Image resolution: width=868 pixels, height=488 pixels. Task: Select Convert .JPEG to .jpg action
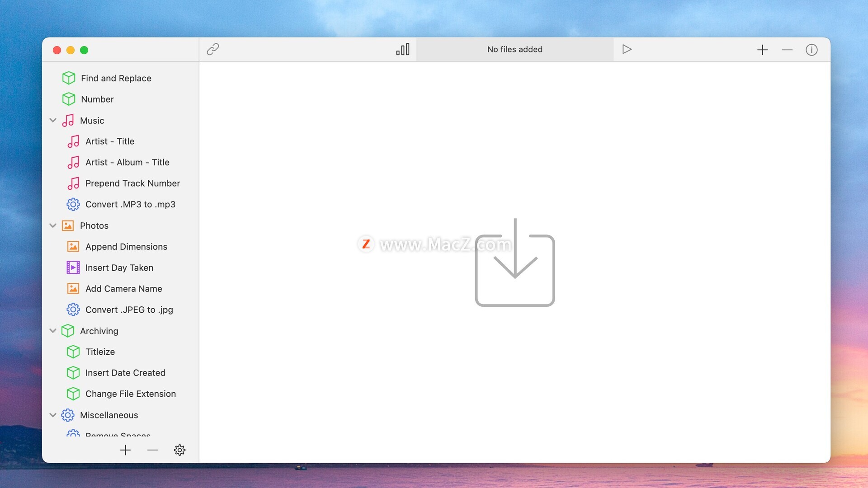[x=129, y=310]
